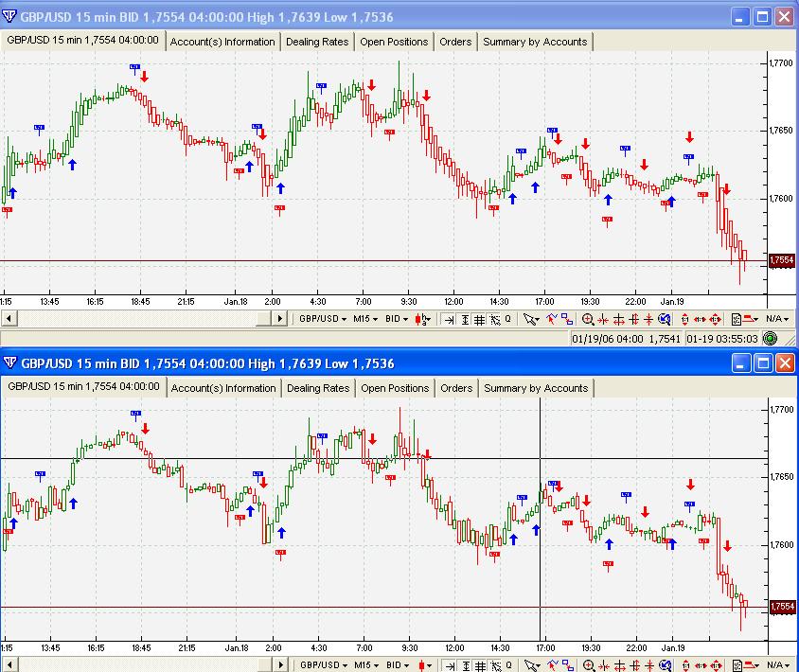The height and width of the screenshot is (672, 799).
Task: Open the BID price type dropdown in upper toolbar
Action: pos(397,319)
